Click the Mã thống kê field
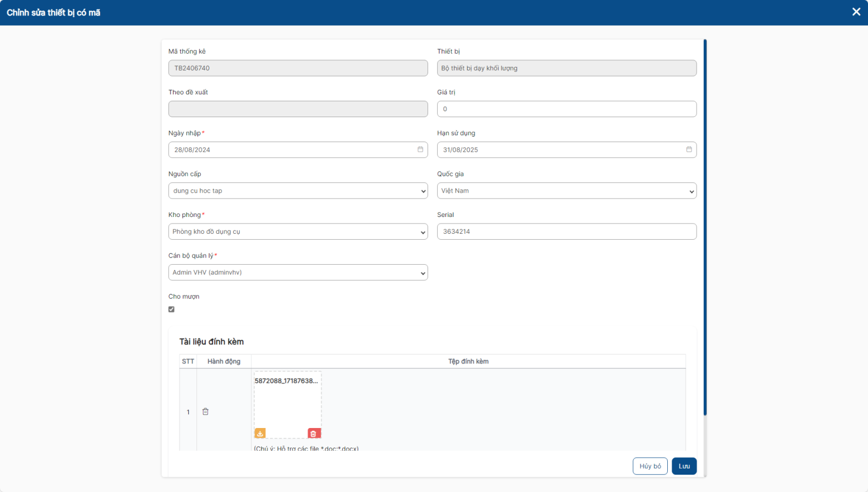Viewport: 868px width, 492px height. 298,68
